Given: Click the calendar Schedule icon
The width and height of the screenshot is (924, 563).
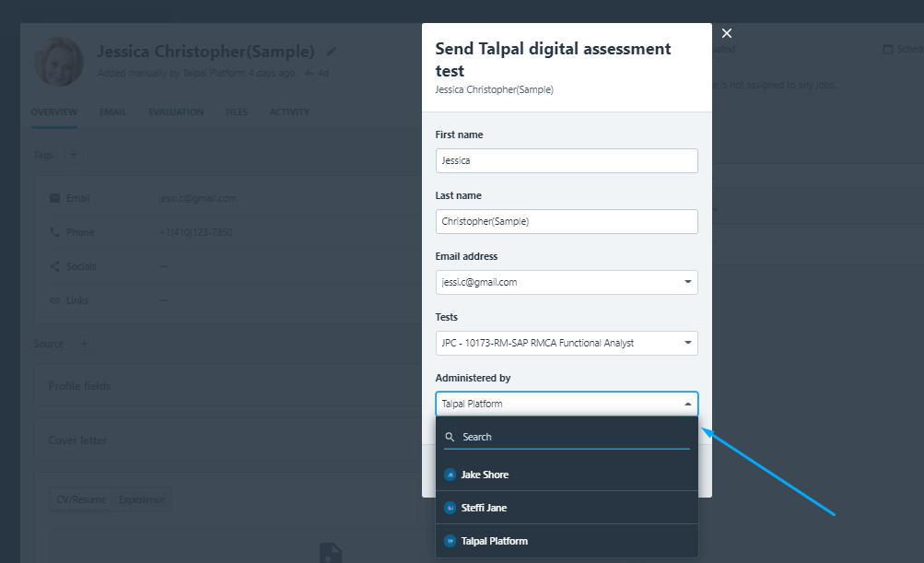Looking at the screenshot, I should tap(887, 49).
